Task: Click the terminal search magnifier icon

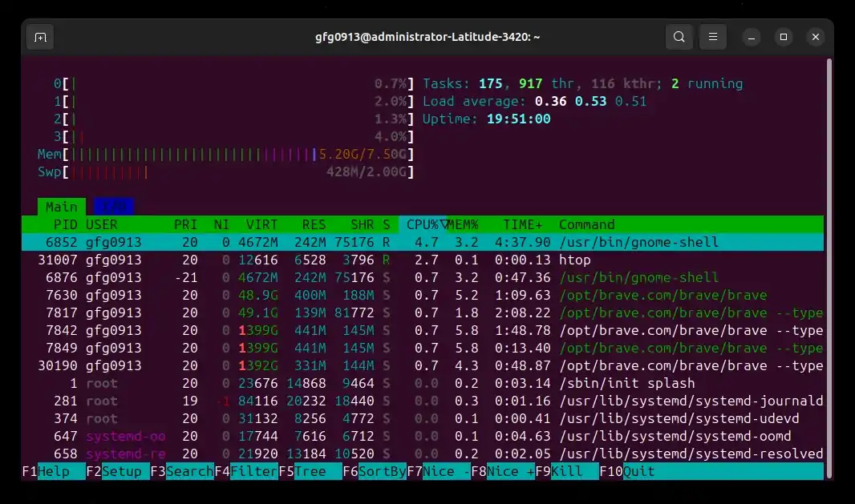Action: point(679,37)
